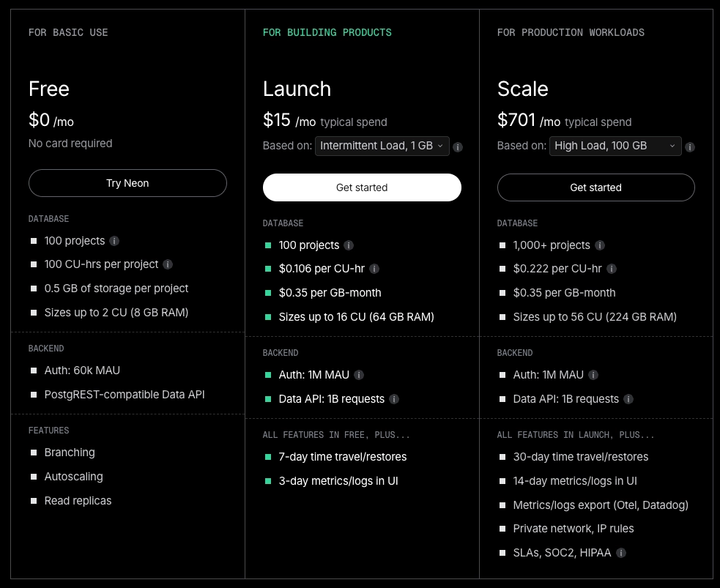Open the High Load, 100 GB dropdown
Viewport: 720px width, 588px height.
[615, 146]
